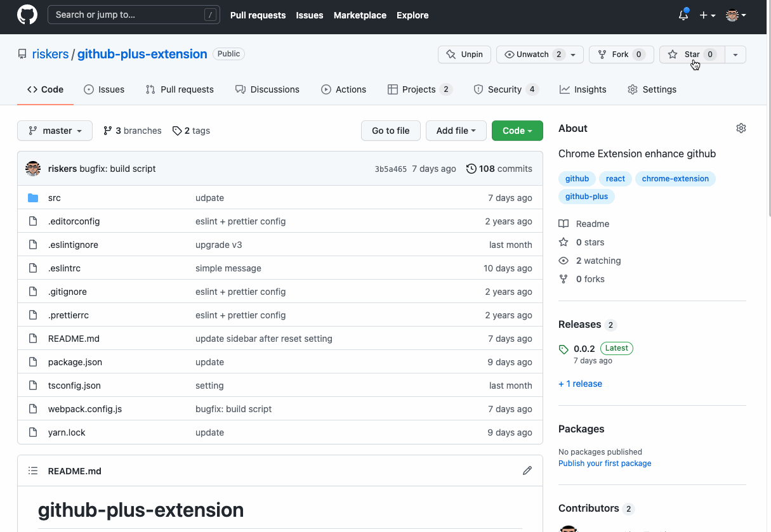Select the Code tab
771x532 pixels.
click(45, 89)
